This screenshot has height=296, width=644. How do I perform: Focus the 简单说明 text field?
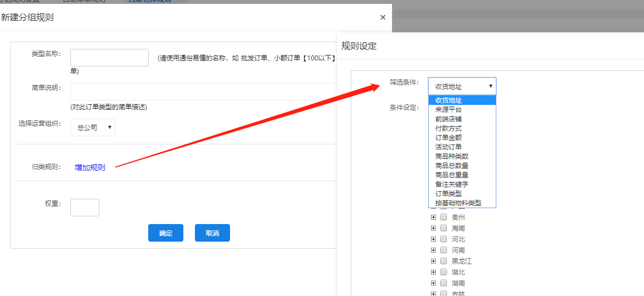203,92
